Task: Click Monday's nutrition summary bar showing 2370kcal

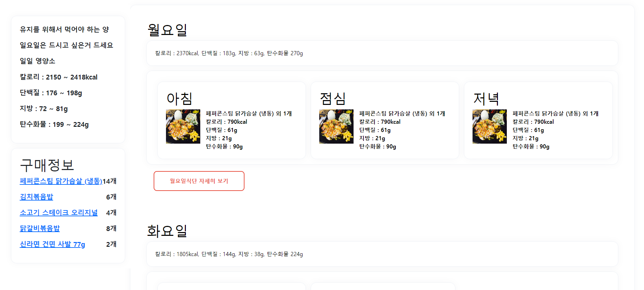Action: (382, 53)
